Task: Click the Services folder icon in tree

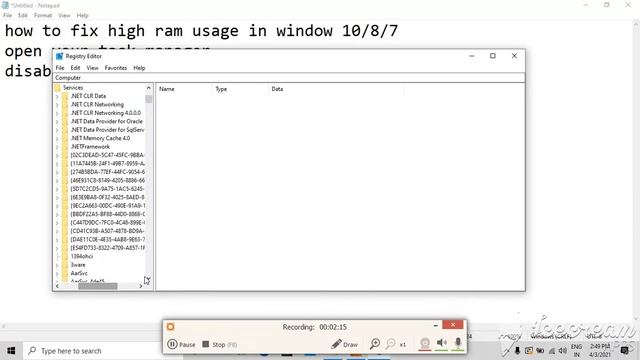Action: [x=58, y=88]
